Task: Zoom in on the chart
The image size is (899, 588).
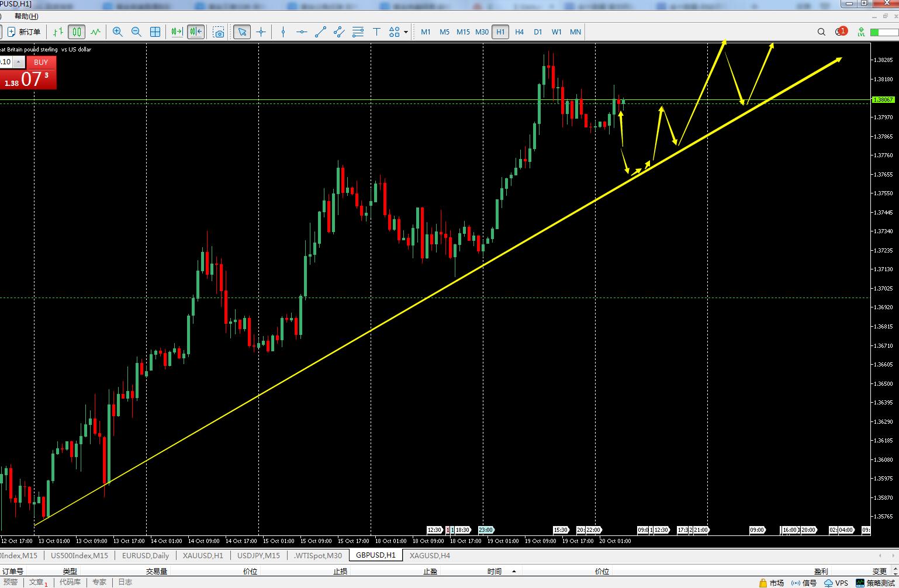Action: 117,32
